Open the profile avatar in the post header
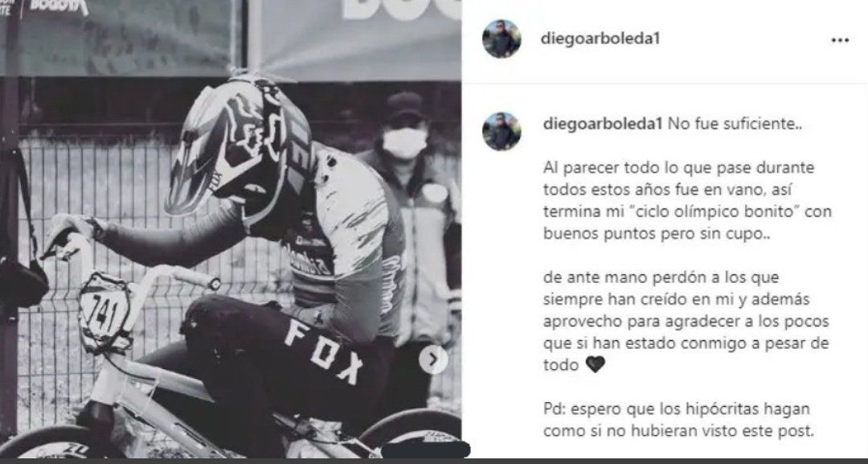Image resolution: width=868 pixels, height=464 pixels. pyautogui.click(x=502, y=39)
